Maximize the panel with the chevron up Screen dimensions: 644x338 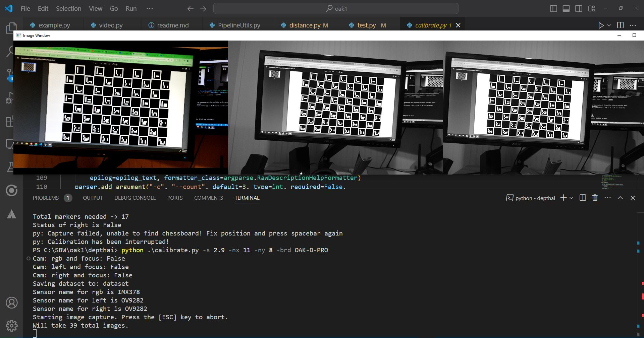[620, 198]
